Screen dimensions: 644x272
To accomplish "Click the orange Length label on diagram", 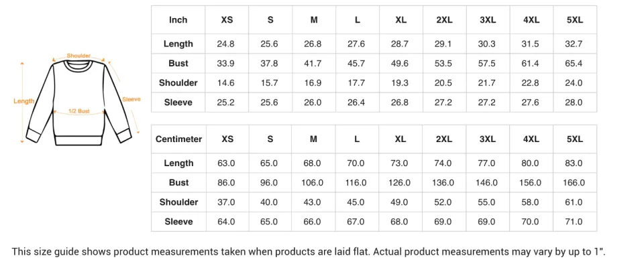I will click(x=23, y=101).
